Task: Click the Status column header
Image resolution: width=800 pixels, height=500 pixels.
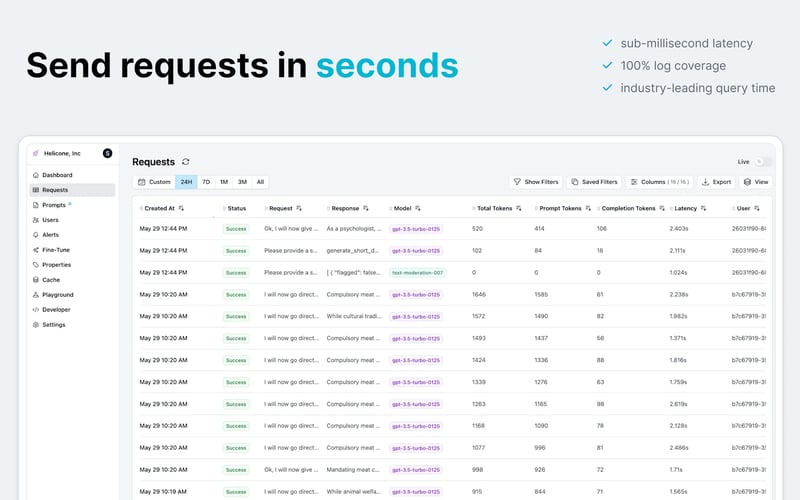Action: 237,208
